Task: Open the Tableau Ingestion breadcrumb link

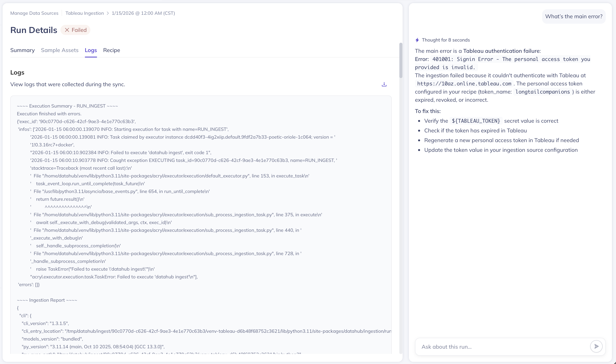Action: tap(85, 13)
